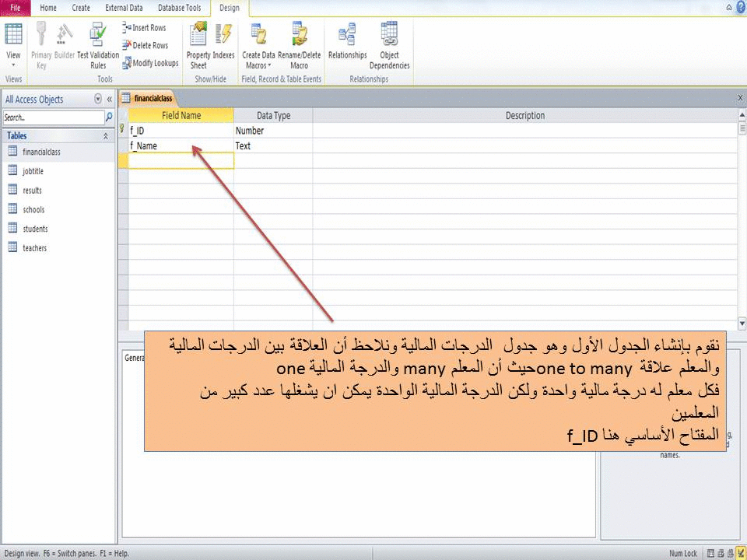The width and height of the screenshot is (747, 560).
Task: Click Insert Rows in Tools group
Action: 143,28
